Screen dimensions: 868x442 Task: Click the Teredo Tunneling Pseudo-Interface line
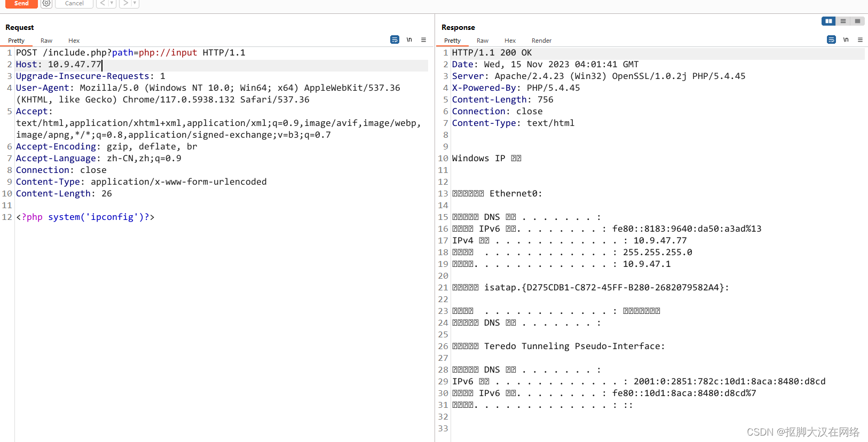[559, 346]
